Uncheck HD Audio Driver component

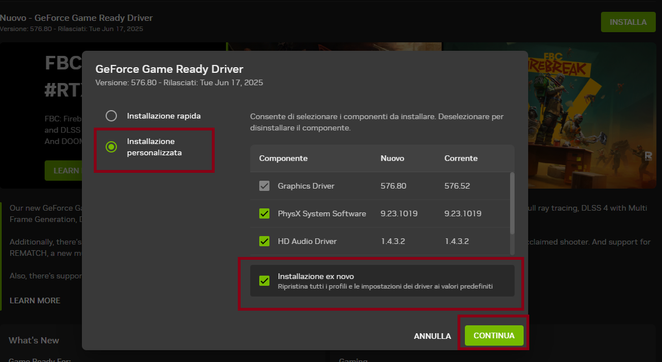pyautogui.click(x=264, y=241)
